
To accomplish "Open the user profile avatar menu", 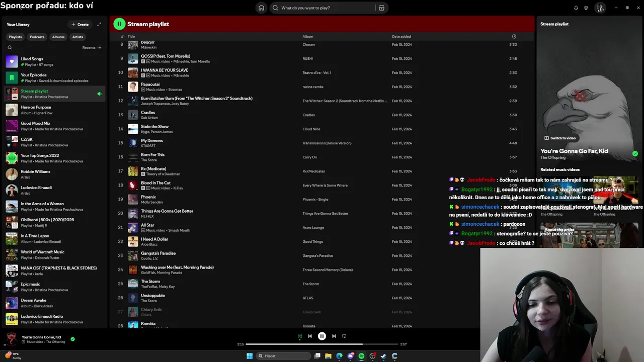I will 600,8.
